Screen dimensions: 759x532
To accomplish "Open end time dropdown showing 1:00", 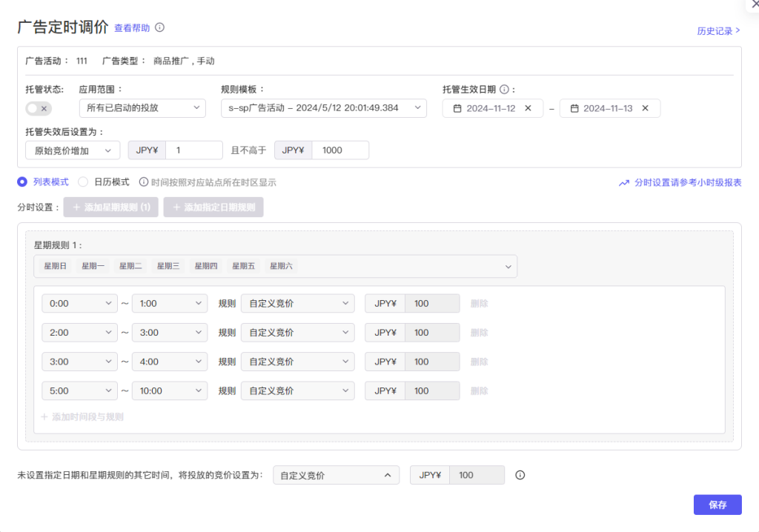I will point(170,304).
